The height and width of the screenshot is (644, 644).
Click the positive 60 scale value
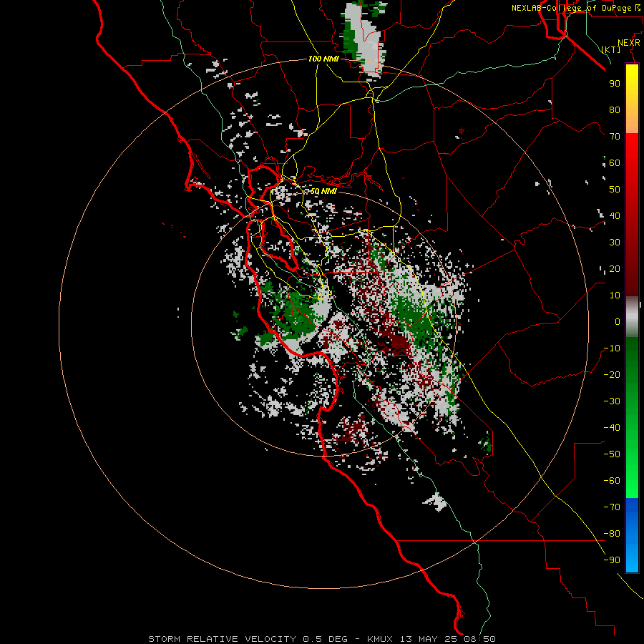click(615, 162)
